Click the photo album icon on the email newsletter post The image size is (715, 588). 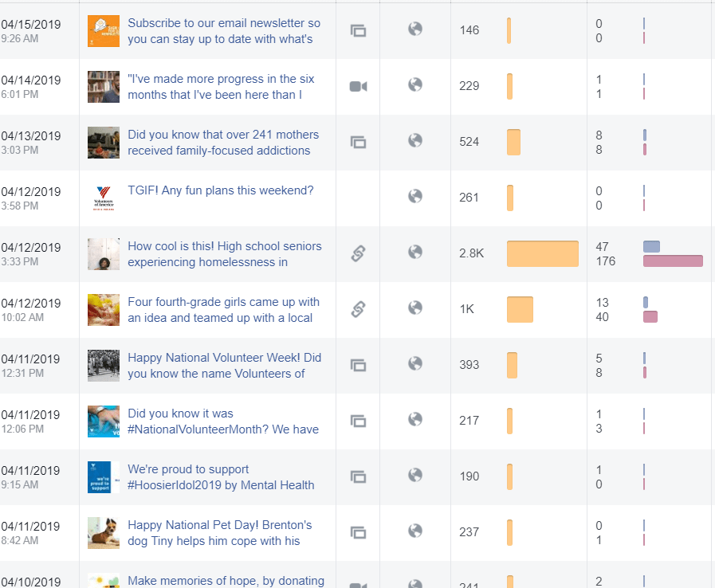click(358, 30)
